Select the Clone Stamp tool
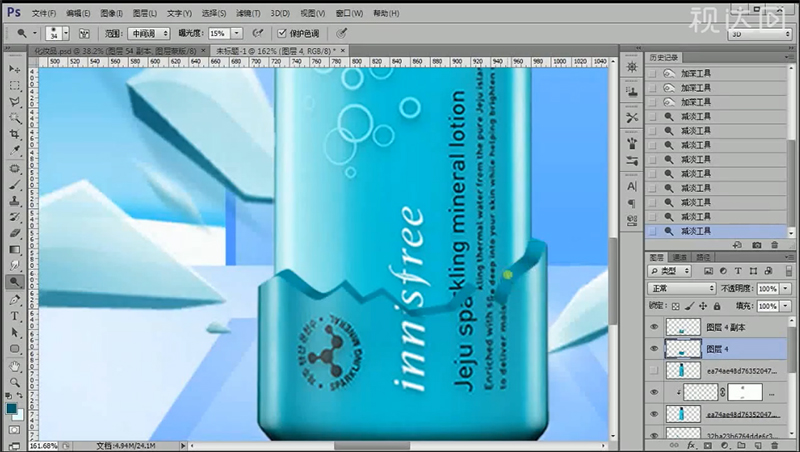Viewport: 800px width, 452px height. tap(14, 201)
